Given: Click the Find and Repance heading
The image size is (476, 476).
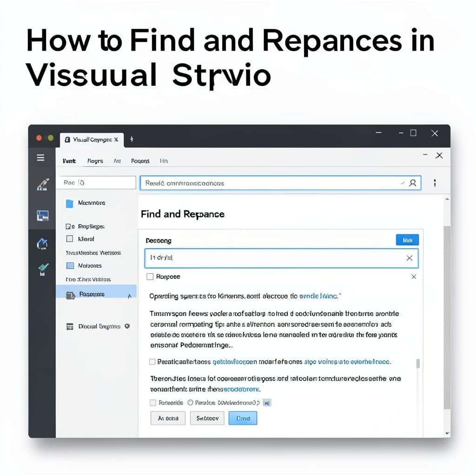Looking at the screenshot, I should pyautogui.click(x=182, y=214).
